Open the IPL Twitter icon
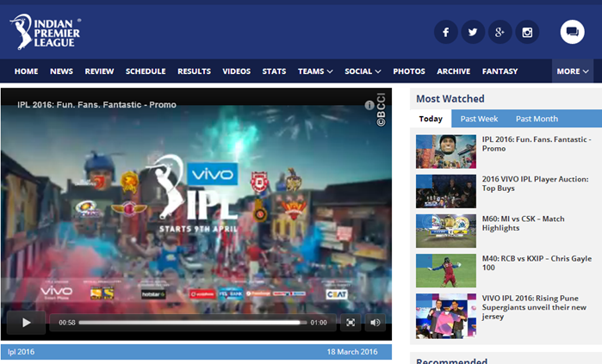Screen dimensions: 602x364 472,33
